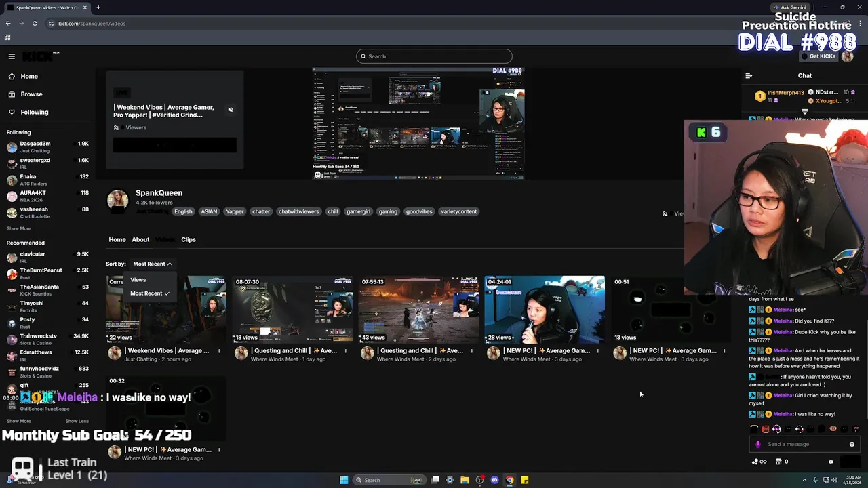Open SpankQueen channel avatar
The width and height of the screenshot is (868, 488).
(x=117, y=201)
